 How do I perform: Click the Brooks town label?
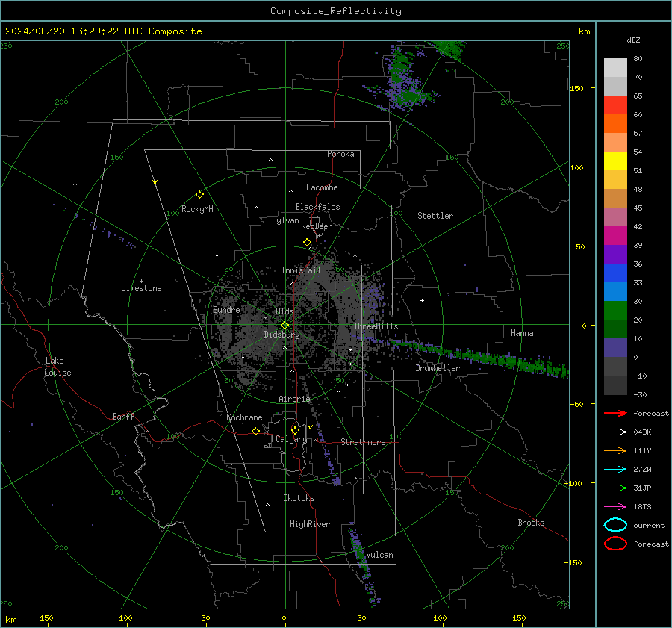531,523
